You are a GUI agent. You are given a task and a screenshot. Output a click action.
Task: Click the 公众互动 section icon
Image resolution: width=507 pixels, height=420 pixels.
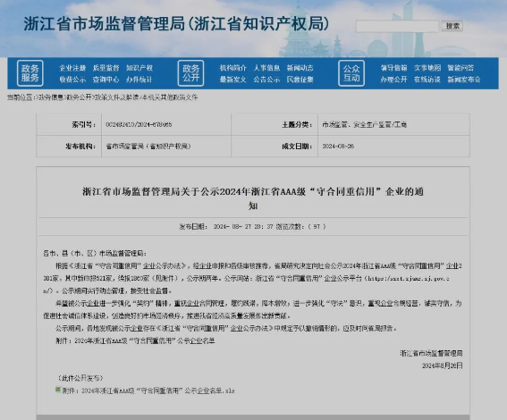pyautogui.click(x=351, y=73)
